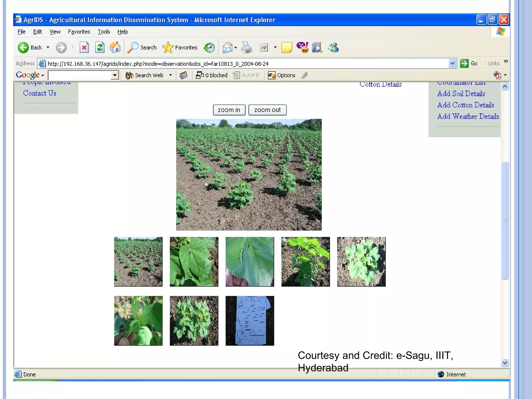Click the AutoFill toolbar button
The width and height of the screenshot is (532, 399).
click(x=246, y=75)
